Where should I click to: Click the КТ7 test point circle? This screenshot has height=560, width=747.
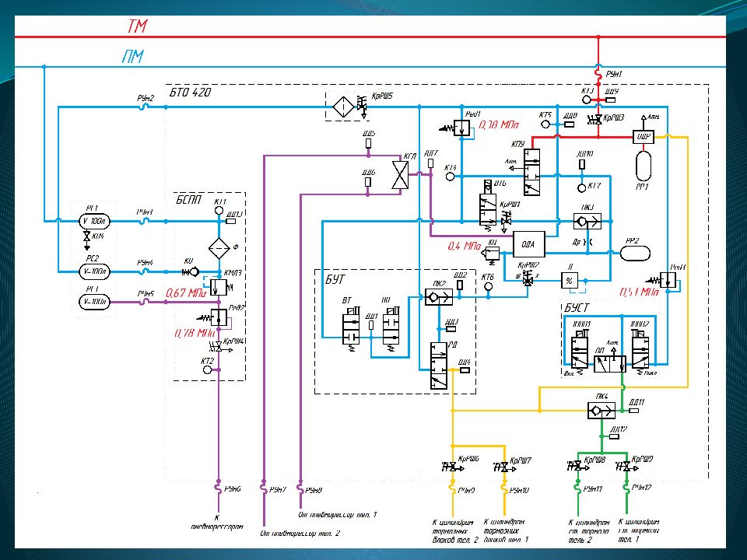point(581,188)
